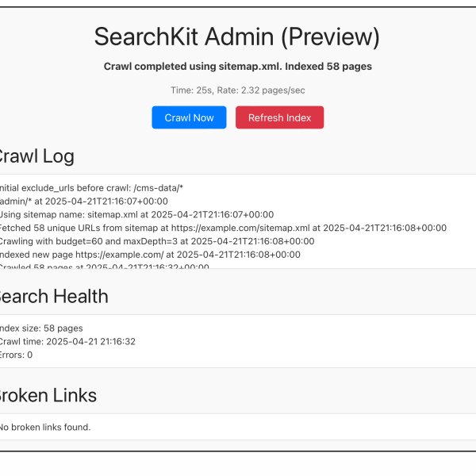476x476 pixels.
Task: Click the Time and Rate statistics line
Action: pos(237,91)
